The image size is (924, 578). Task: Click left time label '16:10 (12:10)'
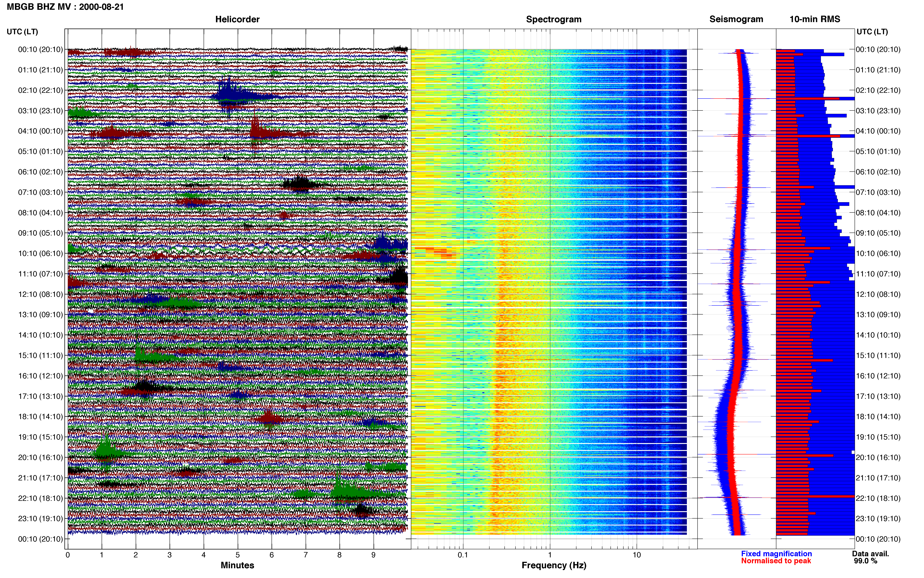pos(41,376)
